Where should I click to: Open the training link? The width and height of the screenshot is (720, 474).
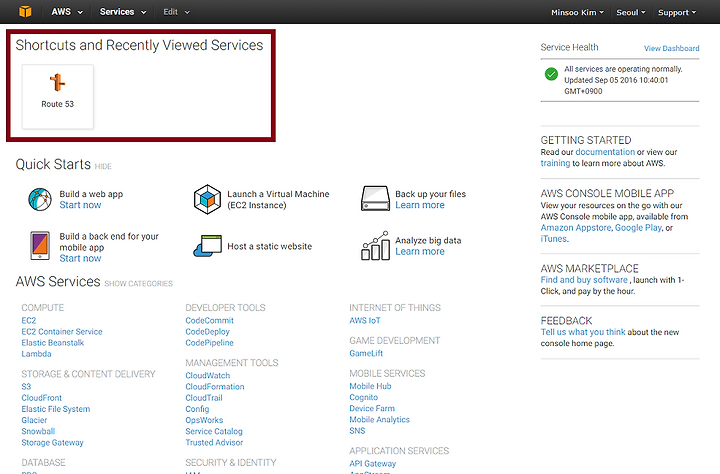[x=555, y=163]
